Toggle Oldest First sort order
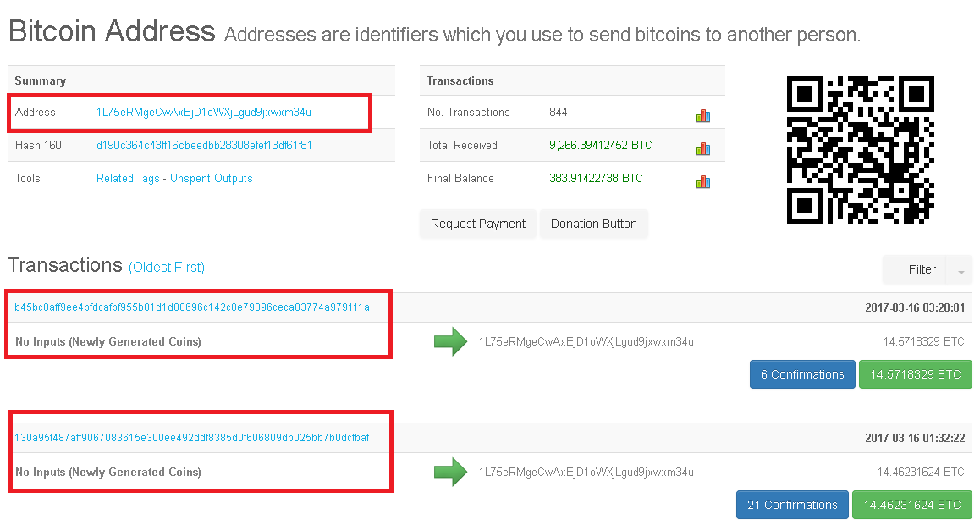Screen dimensions: 980x520 click(167, 268)
